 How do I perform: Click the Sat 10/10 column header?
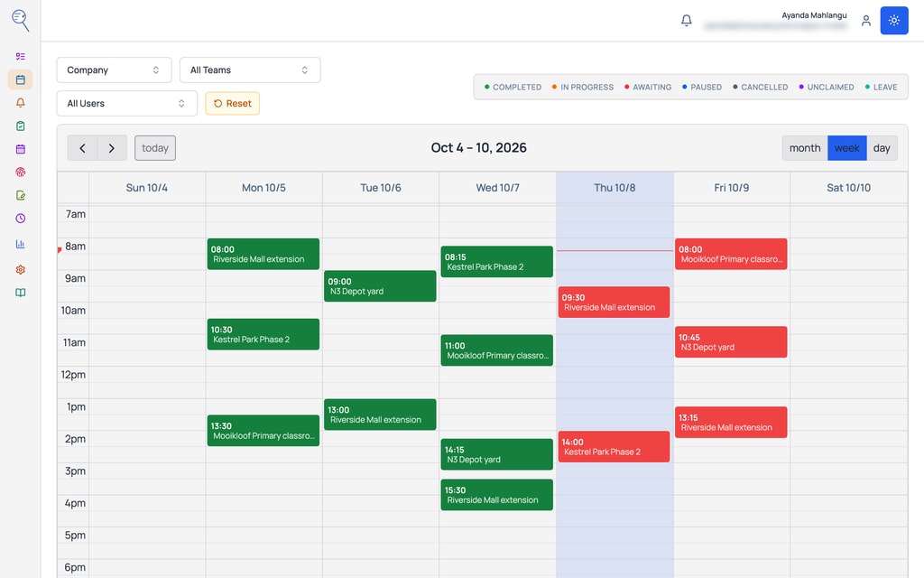tap(848, 188)
